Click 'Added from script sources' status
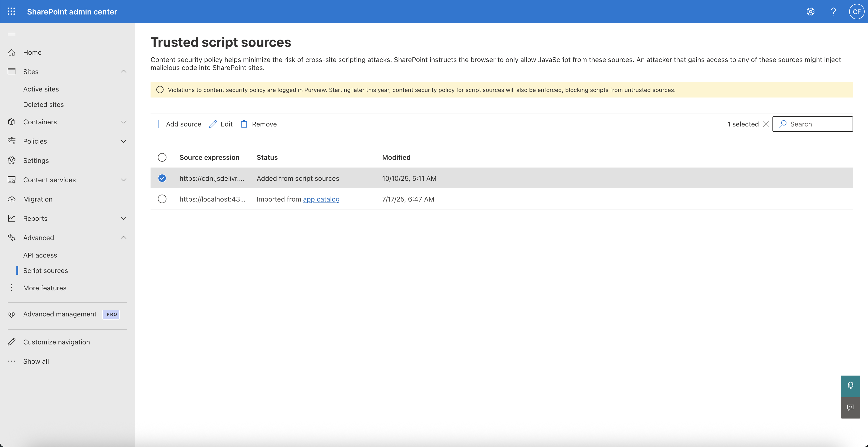The height and width of the screenshot is (447, 868). click(x=298, y=178)
